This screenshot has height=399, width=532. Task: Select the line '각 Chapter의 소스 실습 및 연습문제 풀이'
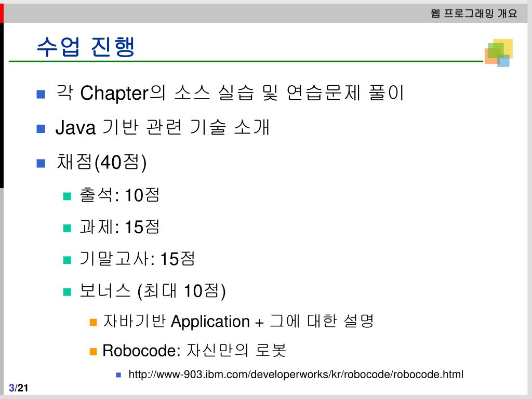[x=230, y=92]
